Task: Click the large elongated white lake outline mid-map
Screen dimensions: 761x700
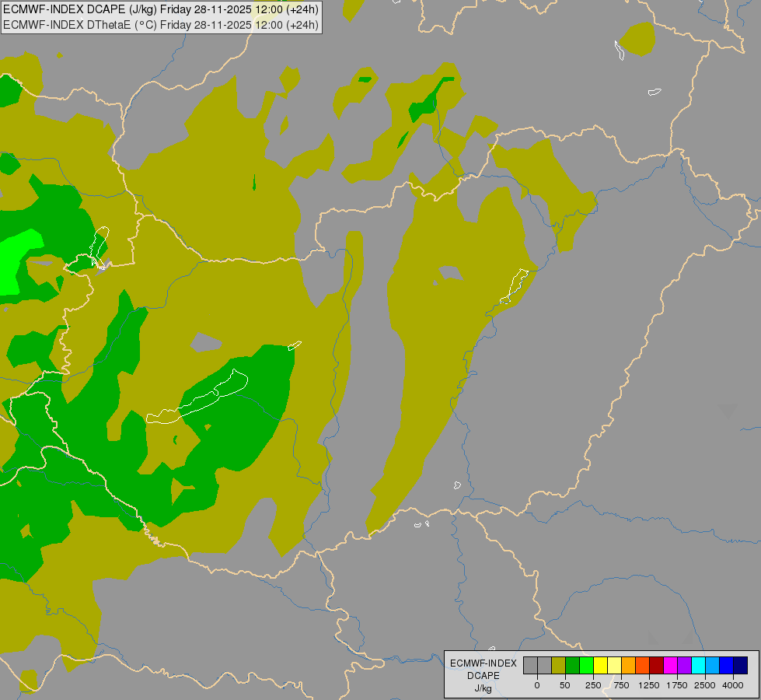Action: click(x=197, y=397)
